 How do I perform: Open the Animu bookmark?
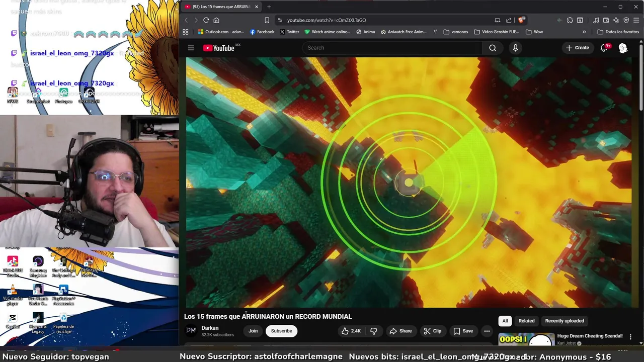click(365, 32)
